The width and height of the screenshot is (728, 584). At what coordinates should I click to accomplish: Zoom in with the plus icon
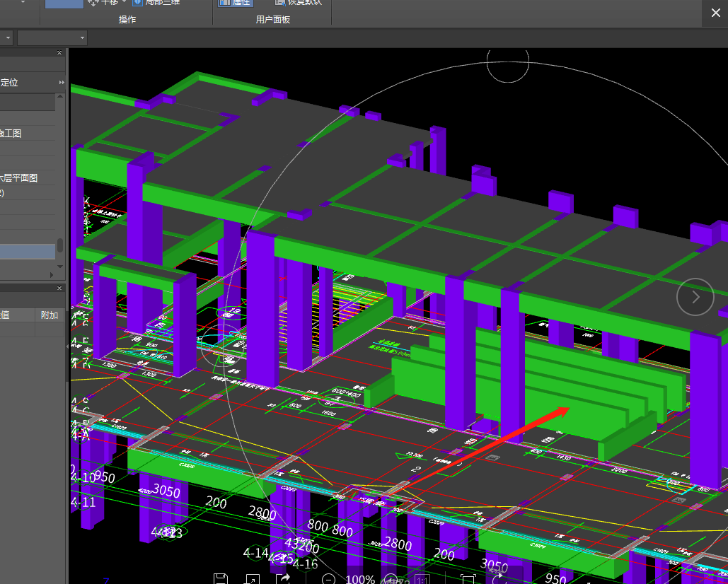pyautogui.click(x=391, y=579)
